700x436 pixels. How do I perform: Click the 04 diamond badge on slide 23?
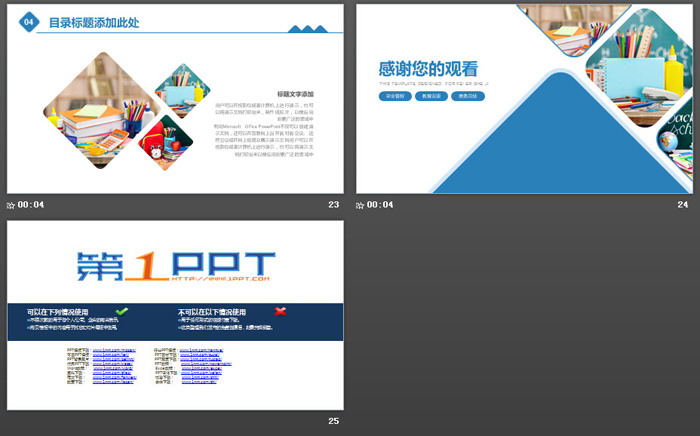(29, 21)
